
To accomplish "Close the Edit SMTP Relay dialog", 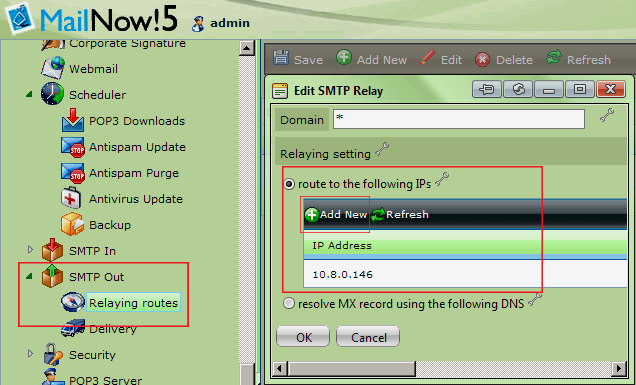I will 611,89.
